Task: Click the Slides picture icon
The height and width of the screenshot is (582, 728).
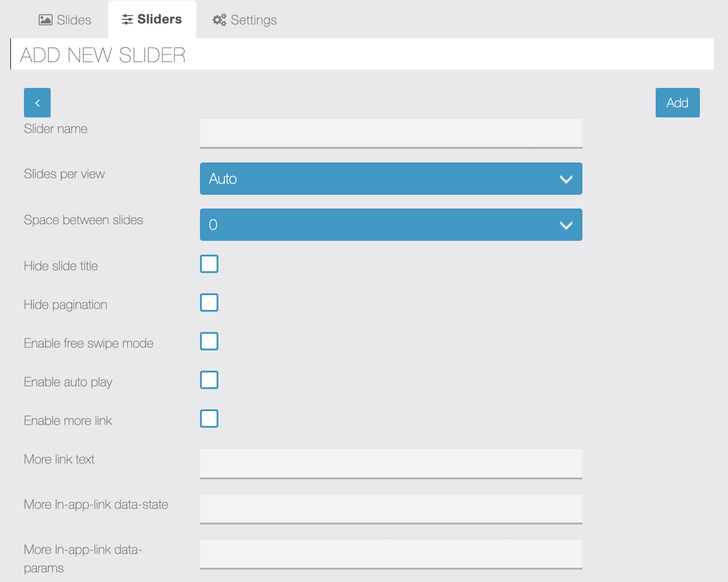Action: point(46,20)
